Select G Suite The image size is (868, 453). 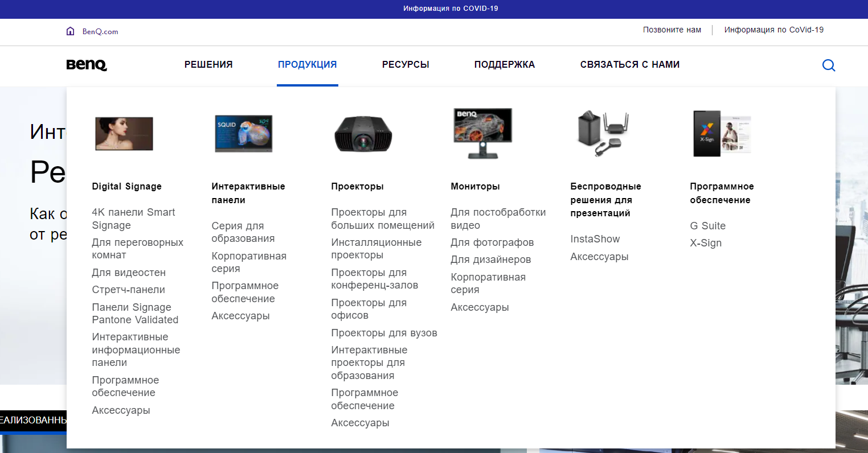708,226
